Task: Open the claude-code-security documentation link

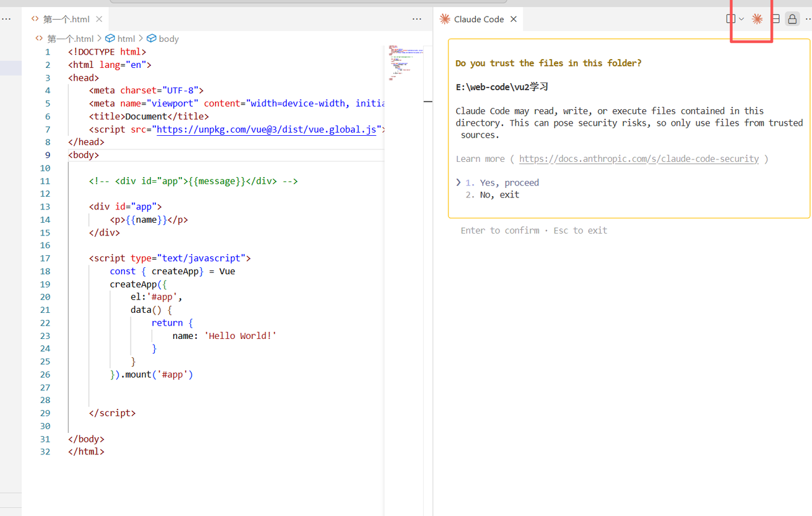Action: 639,159
